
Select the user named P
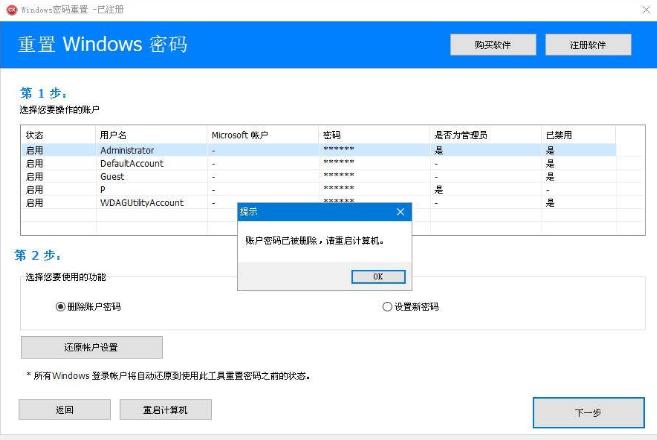click(318, 190)
